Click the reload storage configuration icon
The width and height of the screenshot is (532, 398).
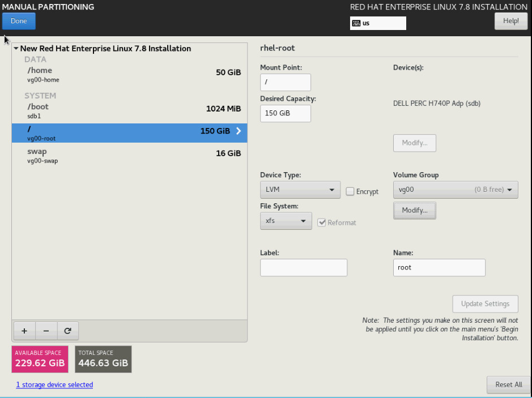[x=68, y=331]
